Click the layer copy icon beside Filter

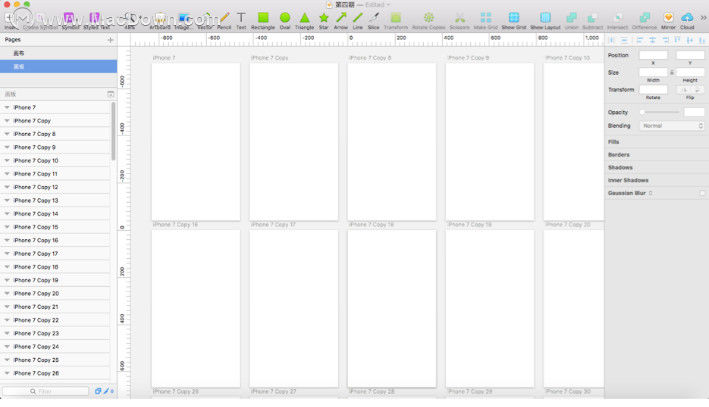(x=98, y=391)
